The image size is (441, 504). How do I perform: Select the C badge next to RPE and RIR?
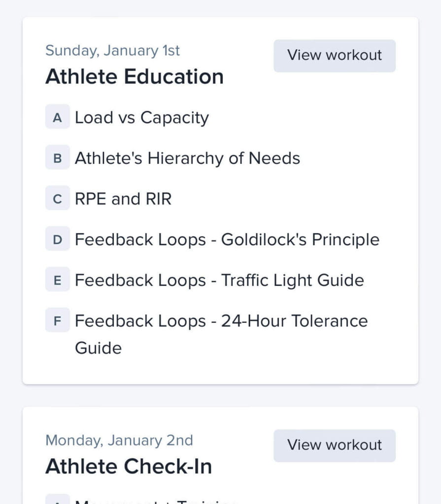click(58, 199)
